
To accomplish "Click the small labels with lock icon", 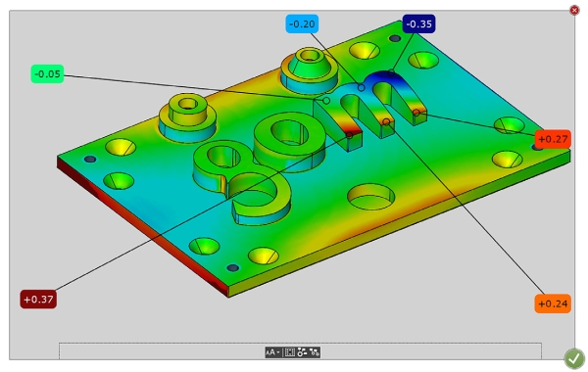I will click(x=315, y=352).
